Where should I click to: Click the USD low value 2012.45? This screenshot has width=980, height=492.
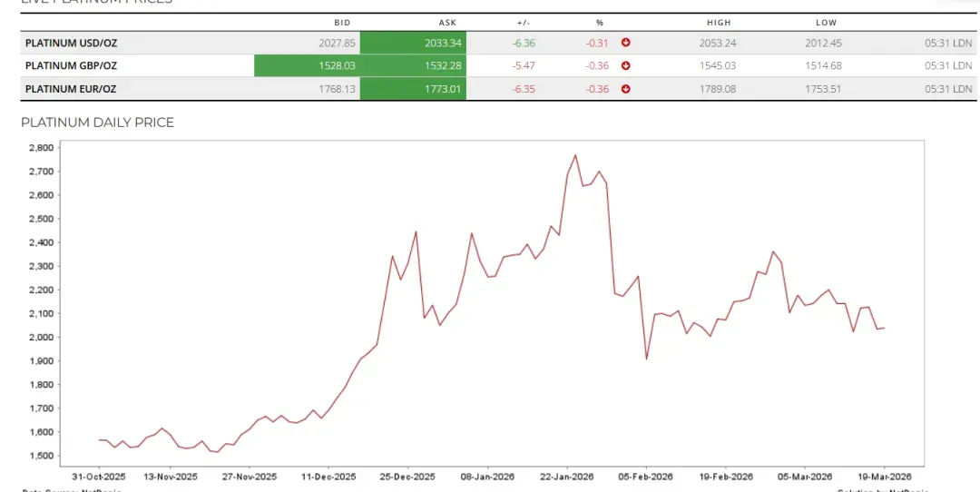[824, 44]
